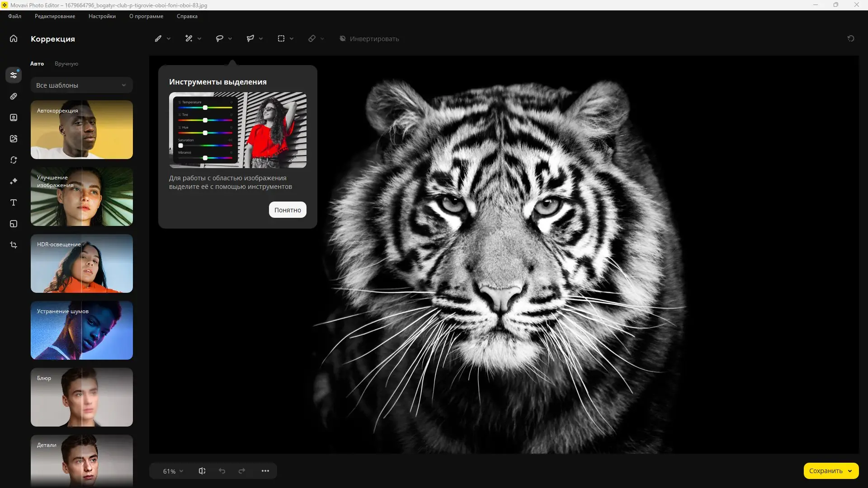Open the 61% zoom level dropdown
Screen dimensions: 868x488
(x=173, y=471)
